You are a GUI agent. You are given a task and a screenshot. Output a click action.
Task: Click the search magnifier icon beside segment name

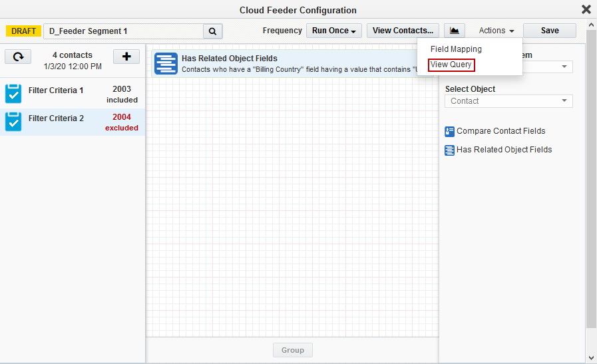pyautogui.click(x=212, y=31)
